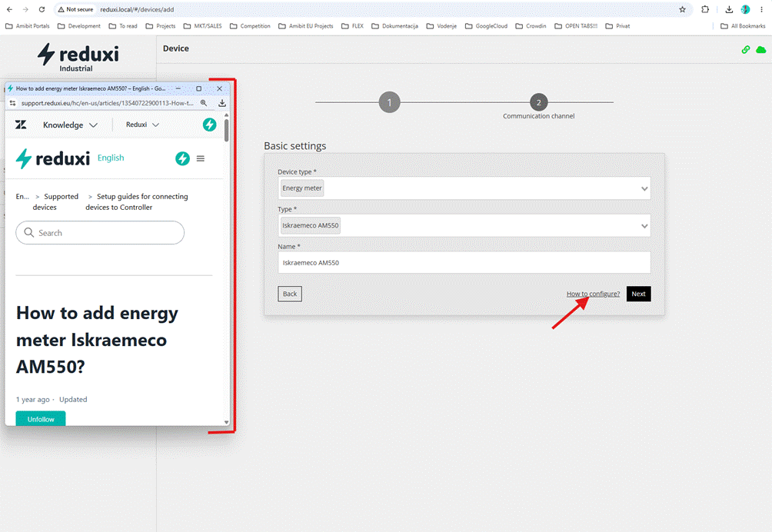Open the browser extensions puzzle icon
The image size is (772, 532).
click(x=705, y=9)
